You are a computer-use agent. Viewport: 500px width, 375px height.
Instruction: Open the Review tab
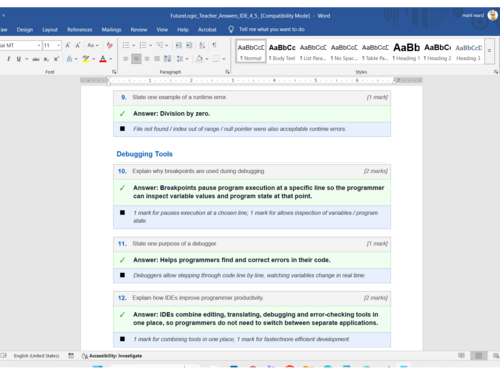pos(139,29)
